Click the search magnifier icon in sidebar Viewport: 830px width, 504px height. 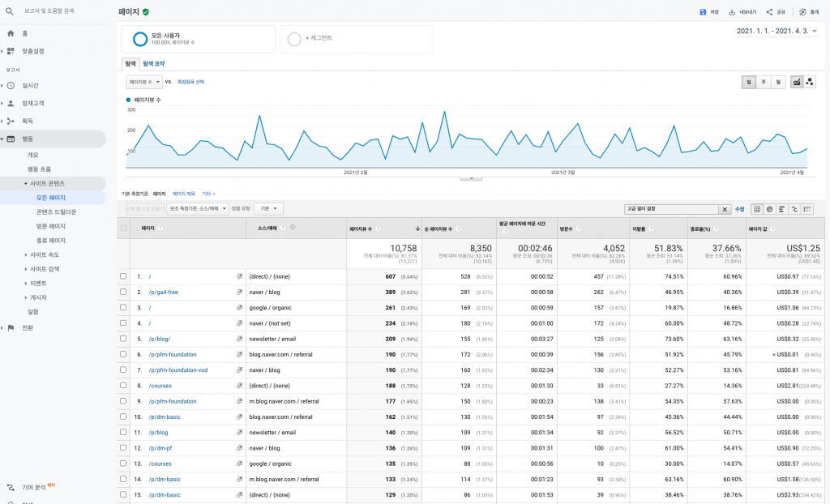[10, 11]
